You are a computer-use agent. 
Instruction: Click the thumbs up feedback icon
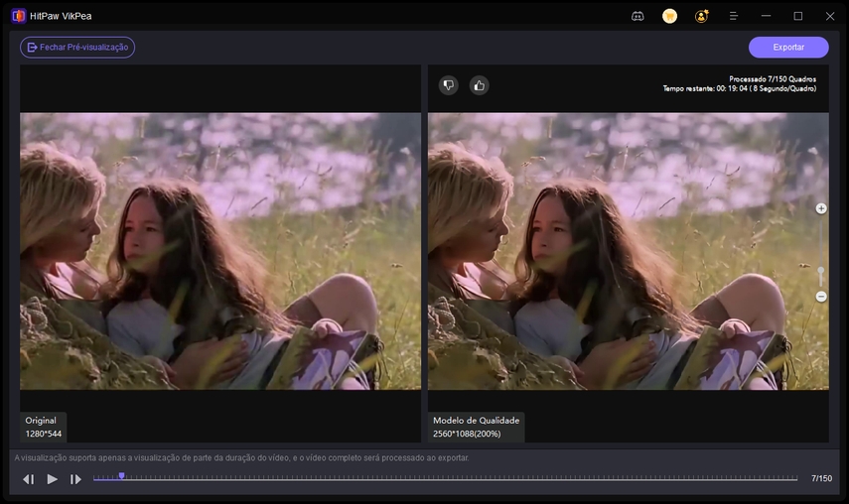pos(480,85)
